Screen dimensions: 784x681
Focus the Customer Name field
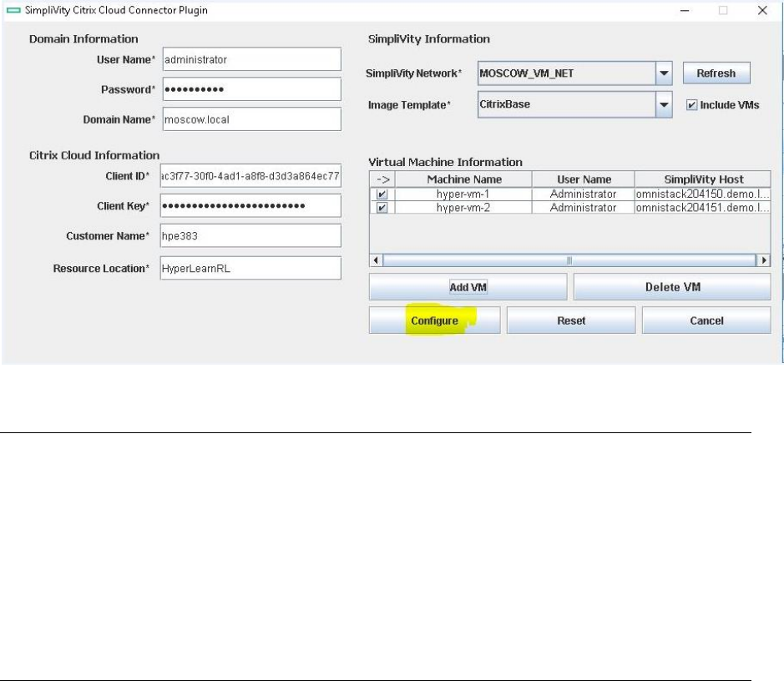pos(250,236)
